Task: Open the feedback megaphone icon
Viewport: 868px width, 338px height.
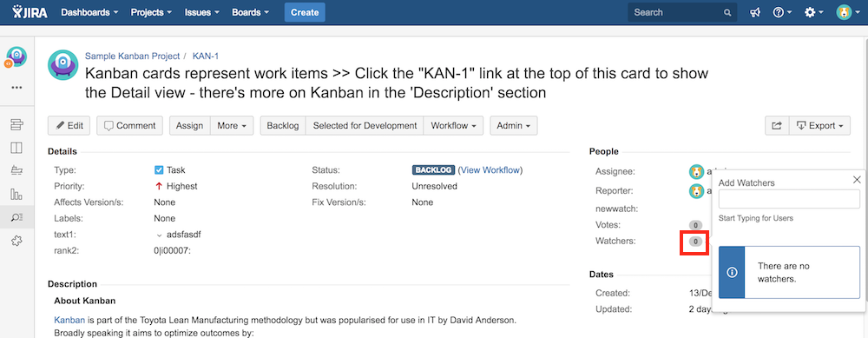Action: [754, 12]
